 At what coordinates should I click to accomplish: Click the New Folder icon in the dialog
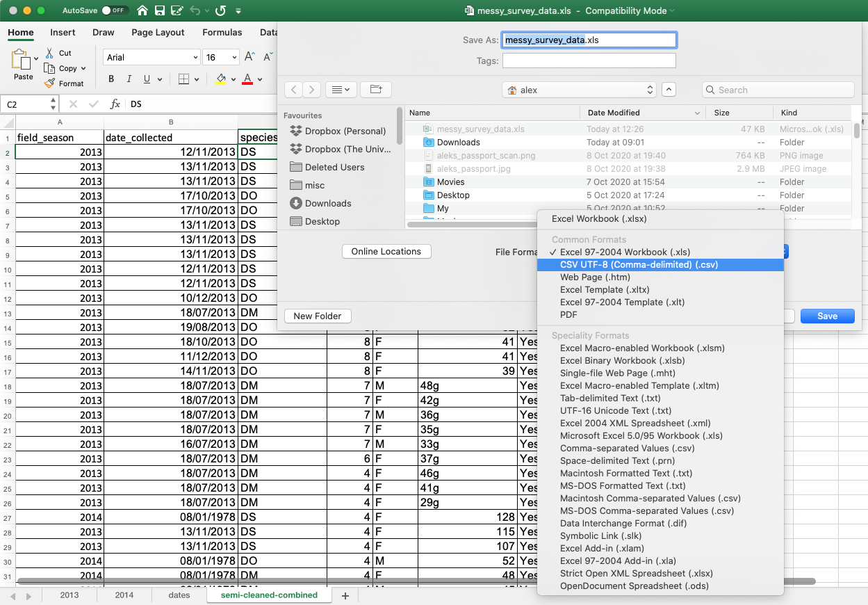[x=317, y=316]
